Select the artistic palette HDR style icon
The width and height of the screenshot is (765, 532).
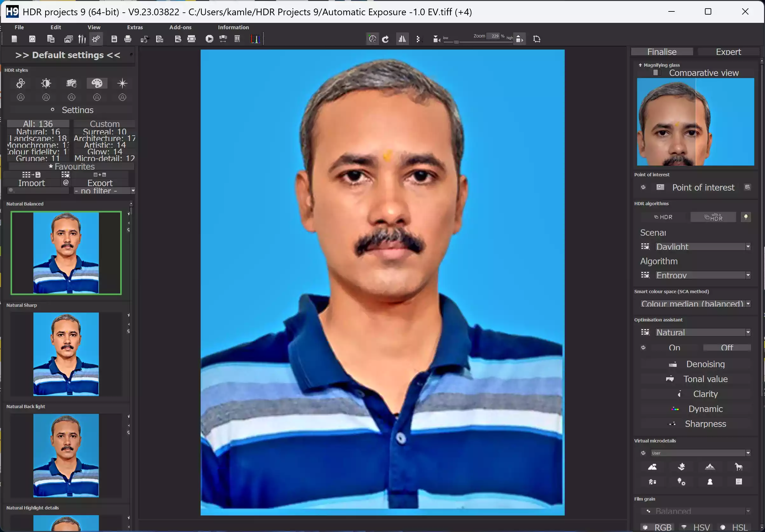point(97,83)
